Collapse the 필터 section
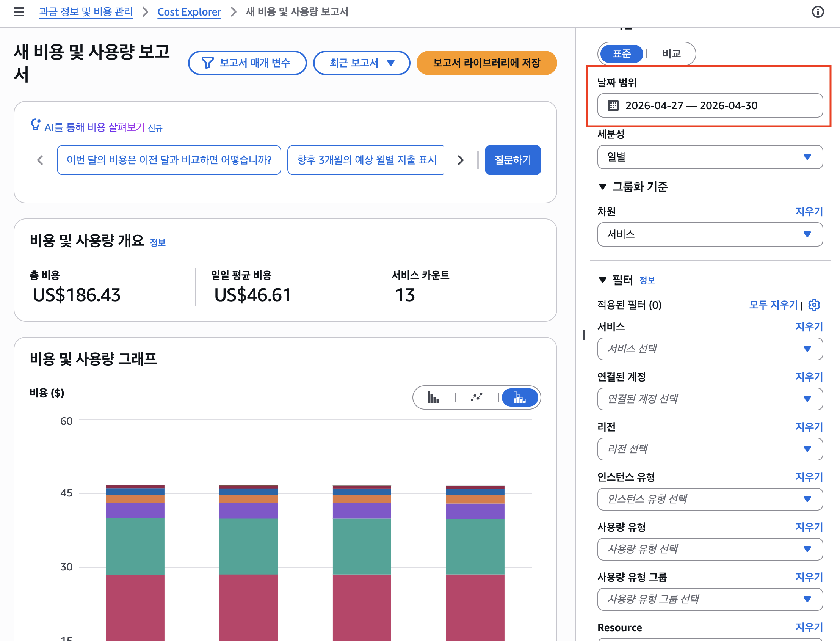This screenshot has height=641, width=840. 602,280
